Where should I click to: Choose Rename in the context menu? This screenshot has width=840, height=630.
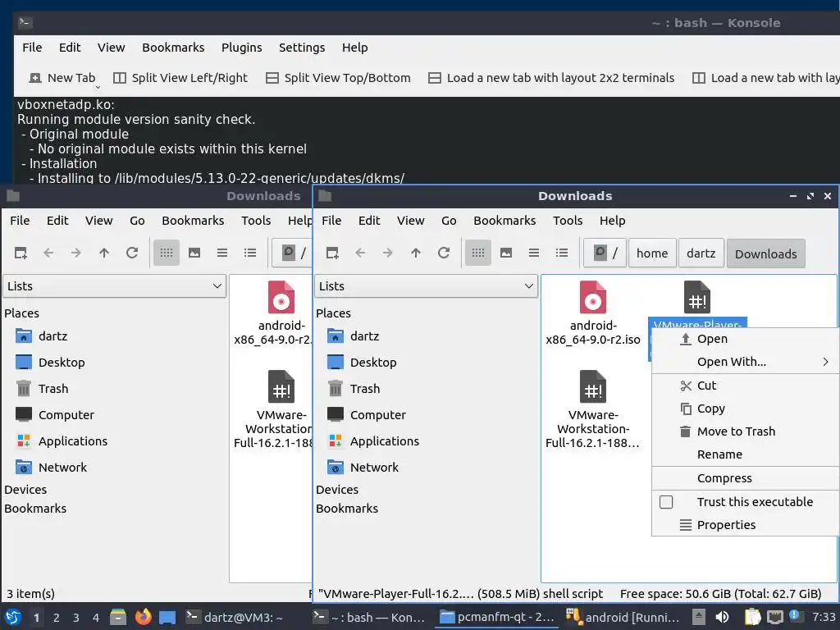pyautogui.click(x=745, y=454)
